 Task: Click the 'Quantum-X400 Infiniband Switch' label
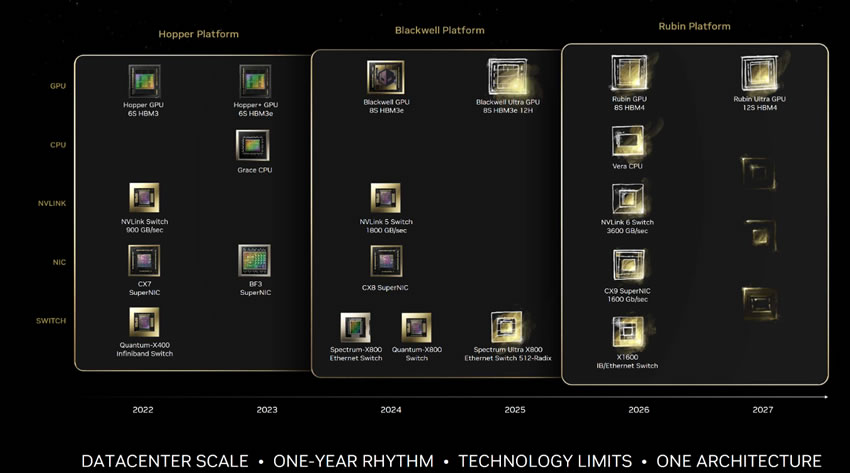[145, 349]
